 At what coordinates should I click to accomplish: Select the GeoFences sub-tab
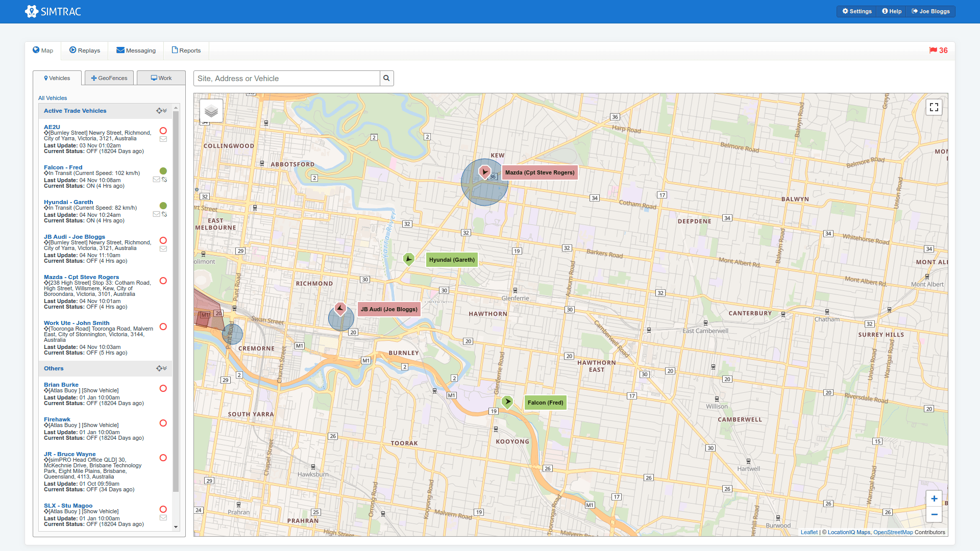point(109,78)
